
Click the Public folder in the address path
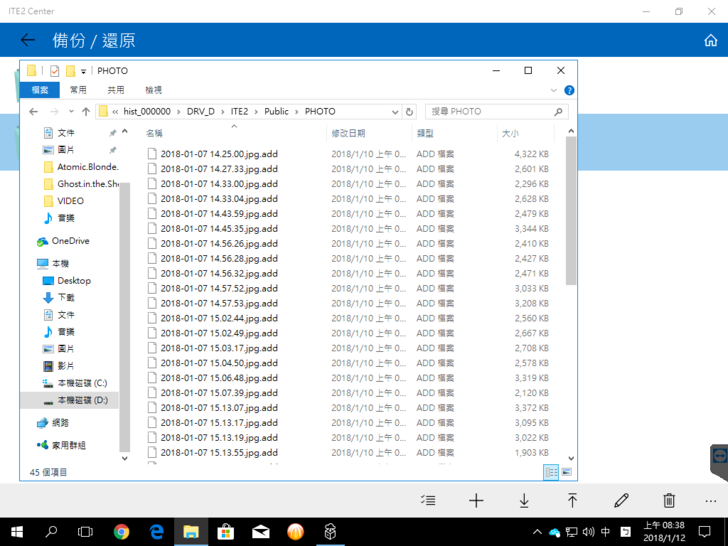click(276, 112)
